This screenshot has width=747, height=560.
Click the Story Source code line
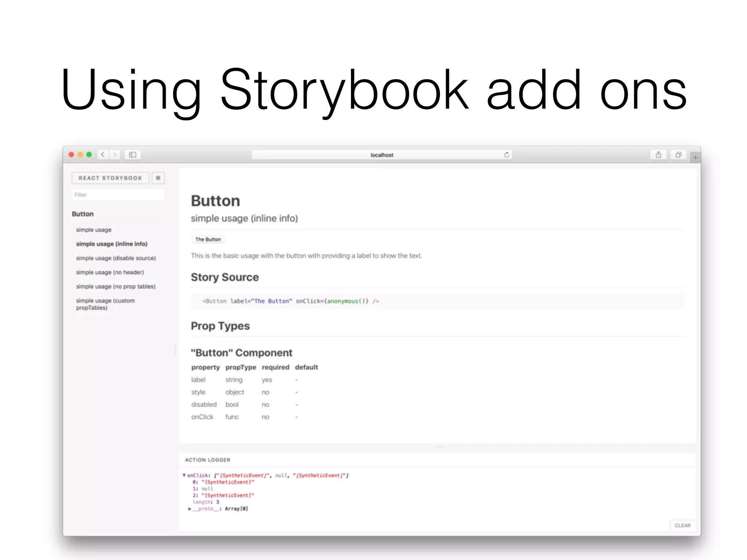[437, 301]
